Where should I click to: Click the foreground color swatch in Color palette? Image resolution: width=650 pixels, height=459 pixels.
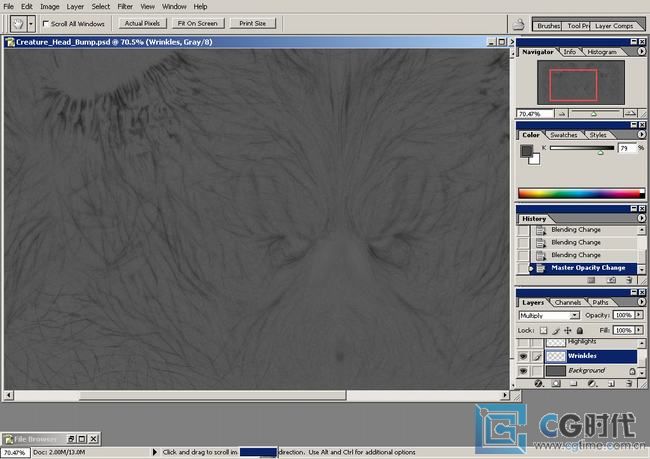pos(526,151)
